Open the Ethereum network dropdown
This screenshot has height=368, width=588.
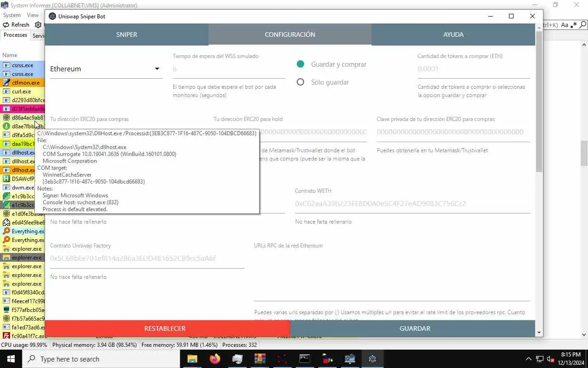[x=106, y=69]
